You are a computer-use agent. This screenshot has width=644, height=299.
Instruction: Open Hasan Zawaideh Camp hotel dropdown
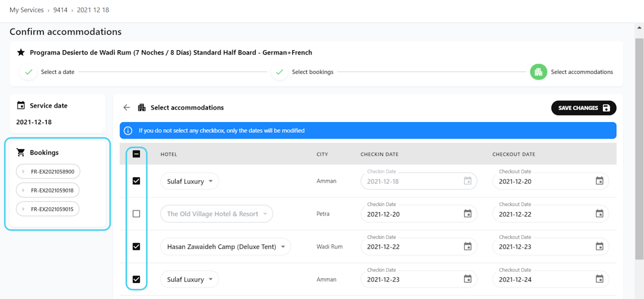(225, 246)
